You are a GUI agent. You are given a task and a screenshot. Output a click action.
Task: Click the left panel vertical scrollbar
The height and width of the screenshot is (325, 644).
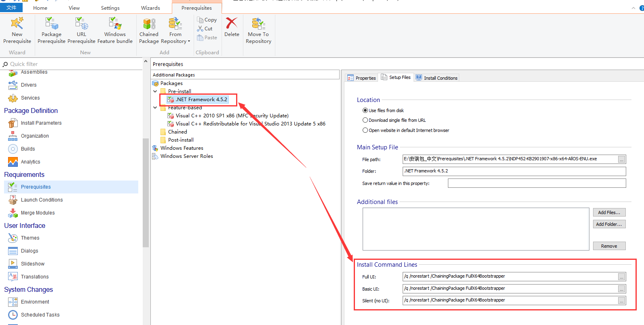point(146,193)
